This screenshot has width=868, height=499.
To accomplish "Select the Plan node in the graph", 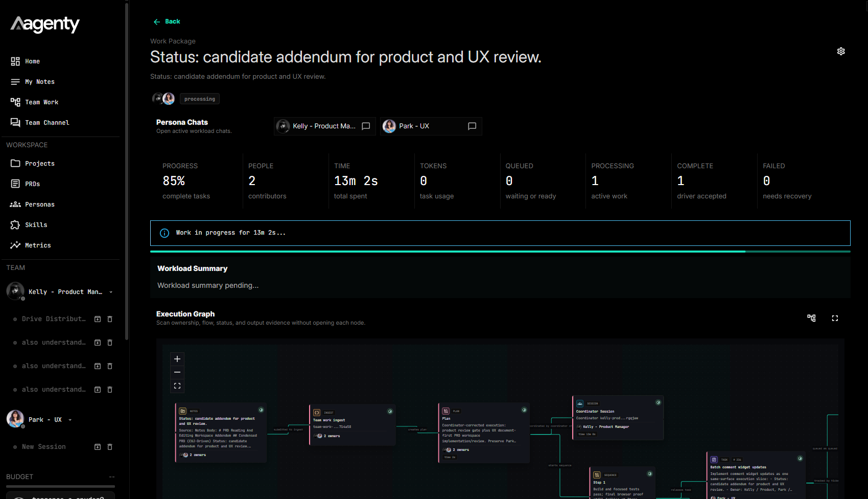I will pos(484,433).
